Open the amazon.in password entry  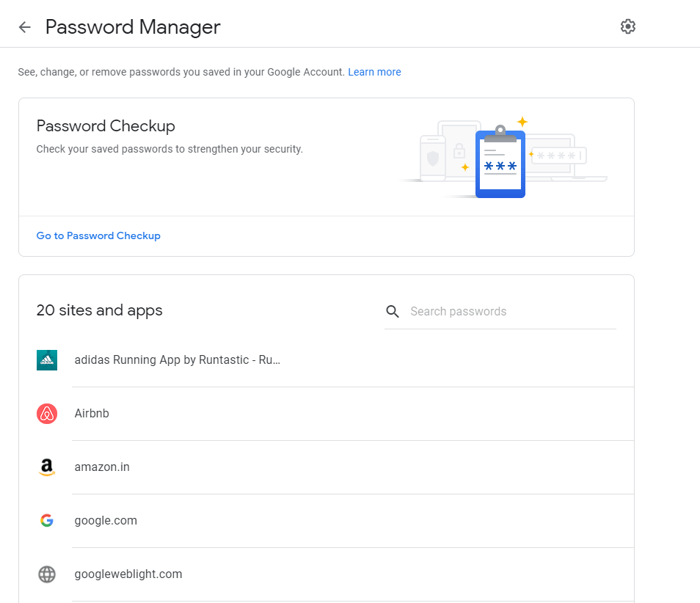pos(102,467)
